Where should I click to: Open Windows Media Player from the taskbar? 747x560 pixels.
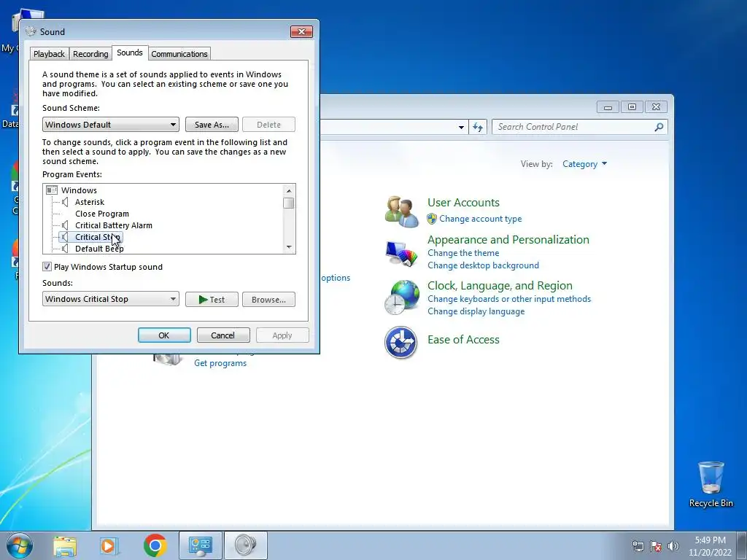[x=109, y=545]
